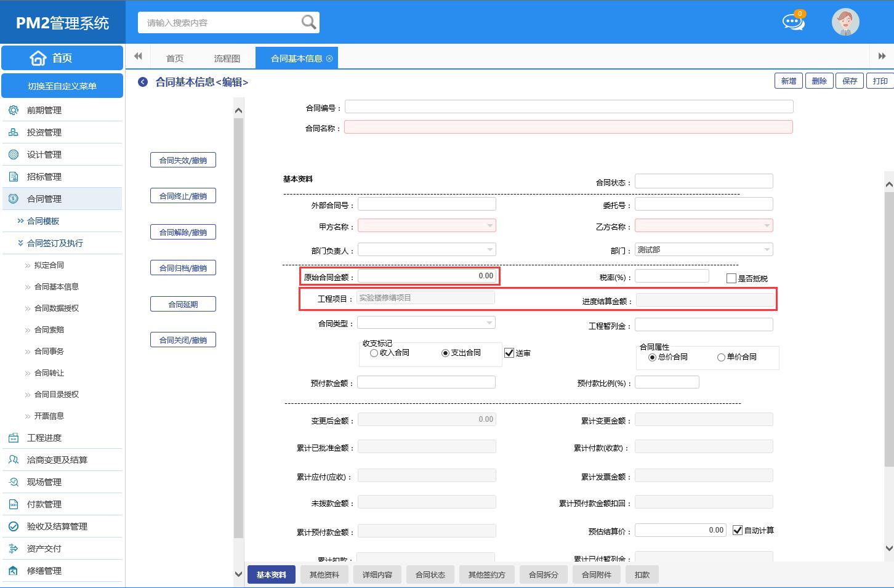Open the 甲方名称 dropdown

tap(489, 226)
